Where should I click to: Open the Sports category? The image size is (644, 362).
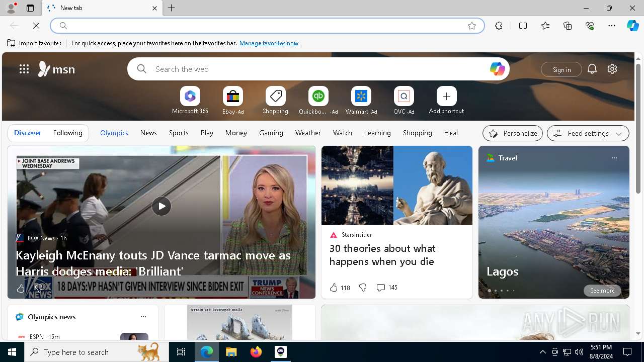point(179,133)
